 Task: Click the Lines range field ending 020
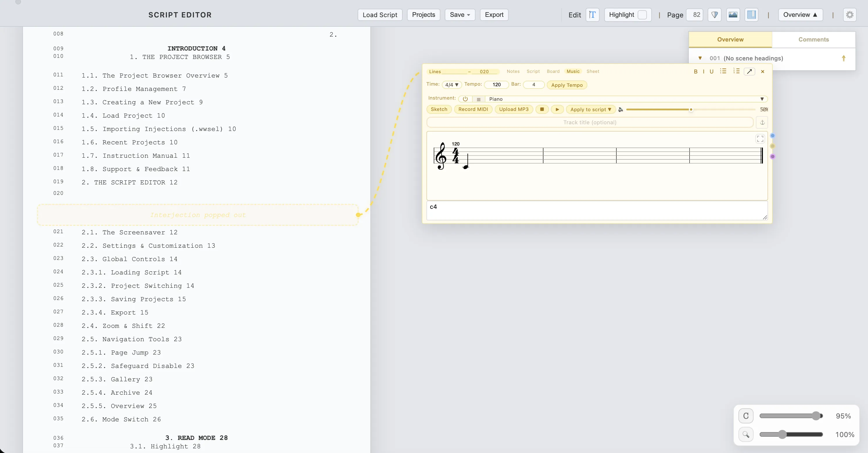pyautogui.click(x=485, y=71)
